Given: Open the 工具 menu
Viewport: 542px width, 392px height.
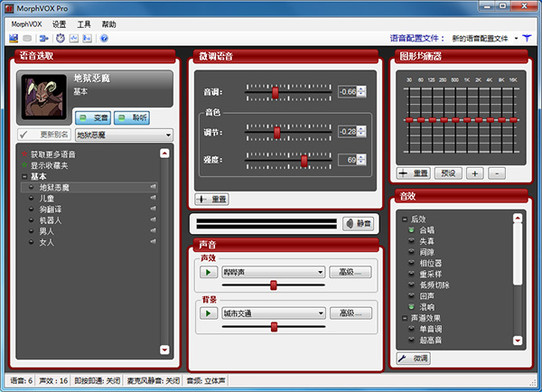Looking at the screenshot, I should [x=84, y=24].
